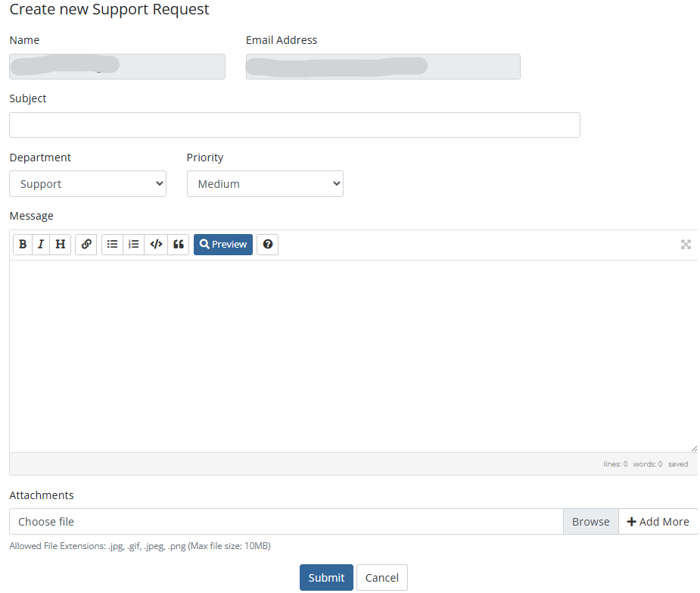700x593 pixels.
Task: Open the Priority dropdown showing Medium
Action: click(x=265, y=184)
